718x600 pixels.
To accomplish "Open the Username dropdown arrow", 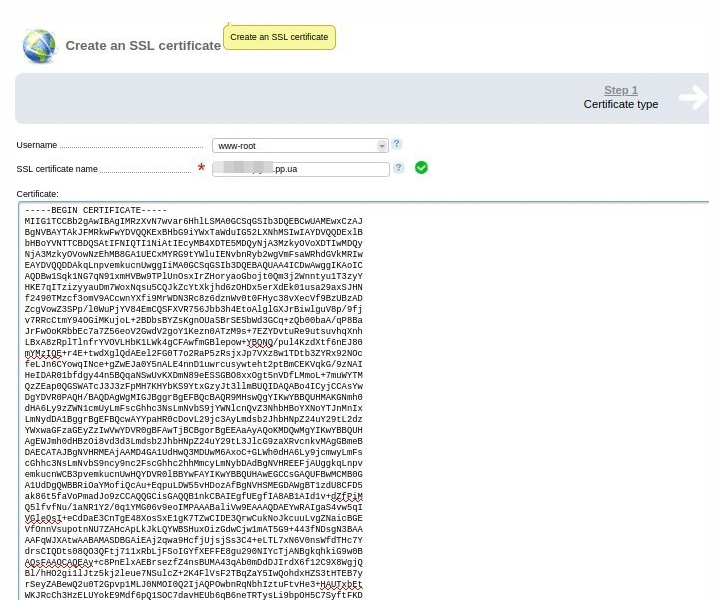I will 382,146.
